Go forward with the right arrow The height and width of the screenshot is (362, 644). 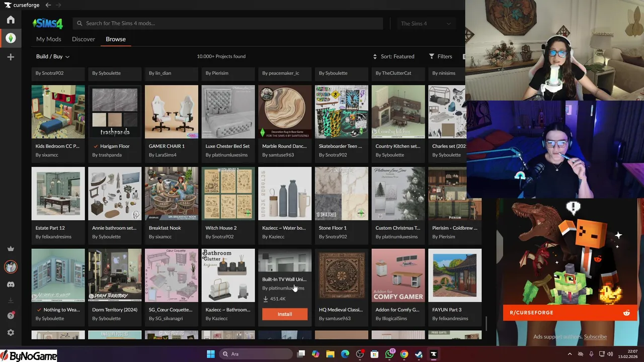(x=59, y=5)
